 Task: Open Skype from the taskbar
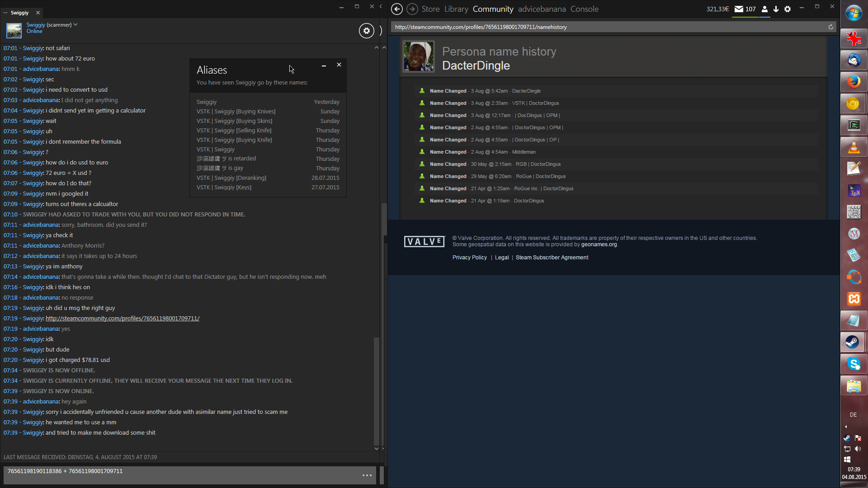[x=853, y=364]
